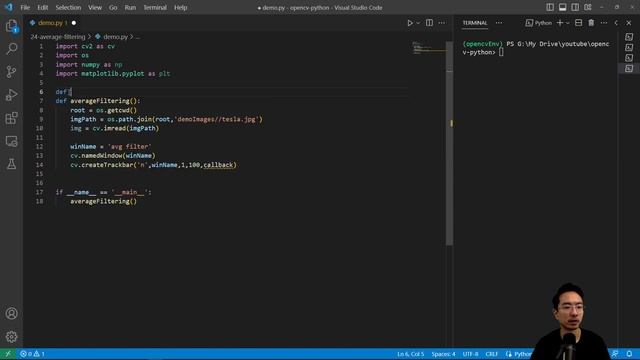The width and height of the screenshot is (640, 360).
Task: Open the Edit menu
Action: pos(42,7)
